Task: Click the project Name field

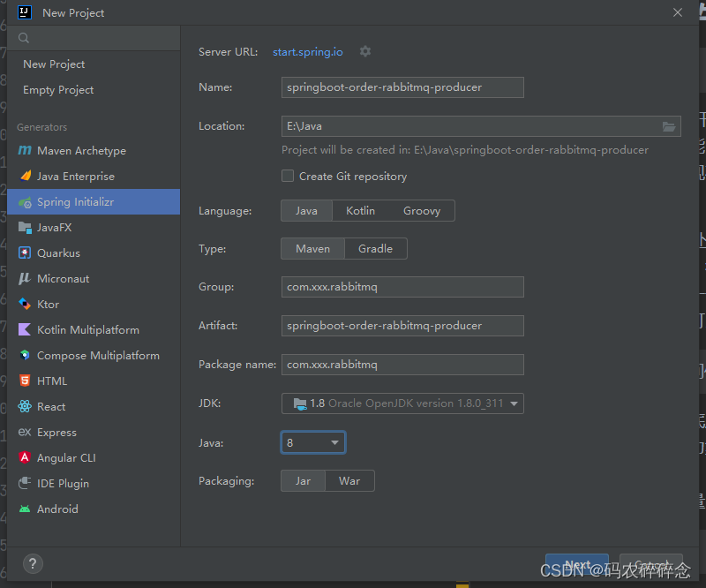Action: click(402, 87)
